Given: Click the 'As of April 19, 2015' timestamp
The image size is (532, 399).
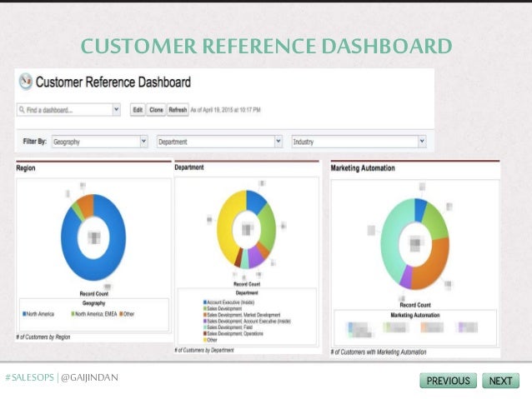Looking at the screenshot, I should tap(226, 110).
